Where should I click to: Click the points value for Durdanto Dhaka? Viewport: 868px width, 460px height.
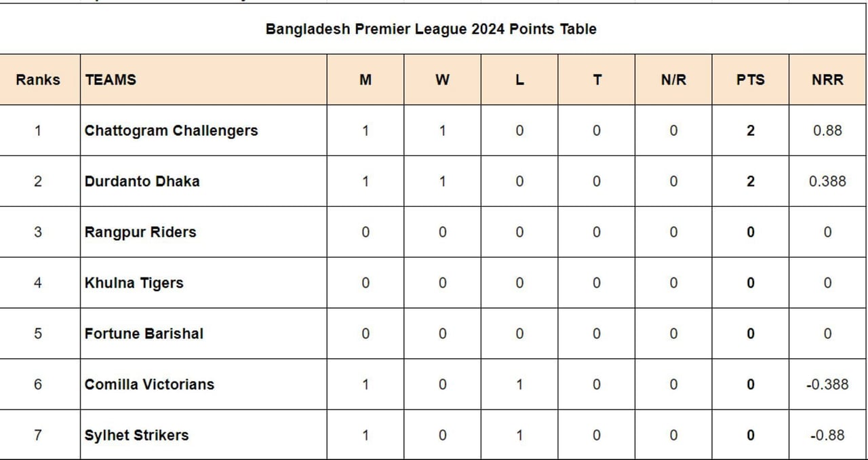750,181
